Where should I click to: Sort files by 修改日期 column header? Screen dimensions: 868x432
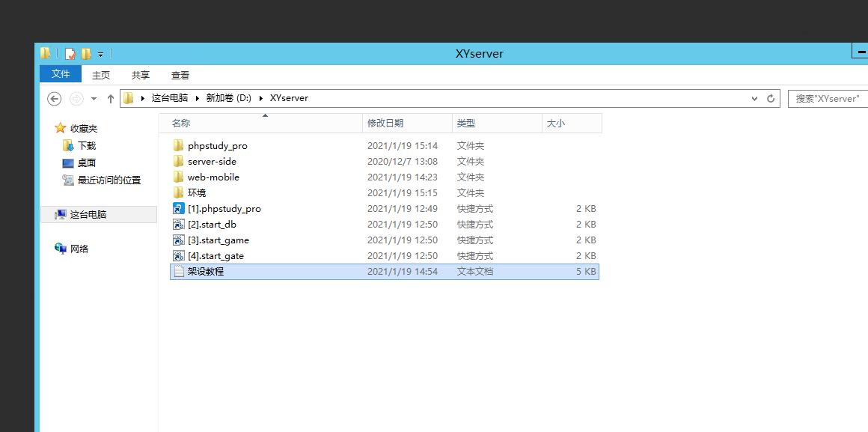385,124
